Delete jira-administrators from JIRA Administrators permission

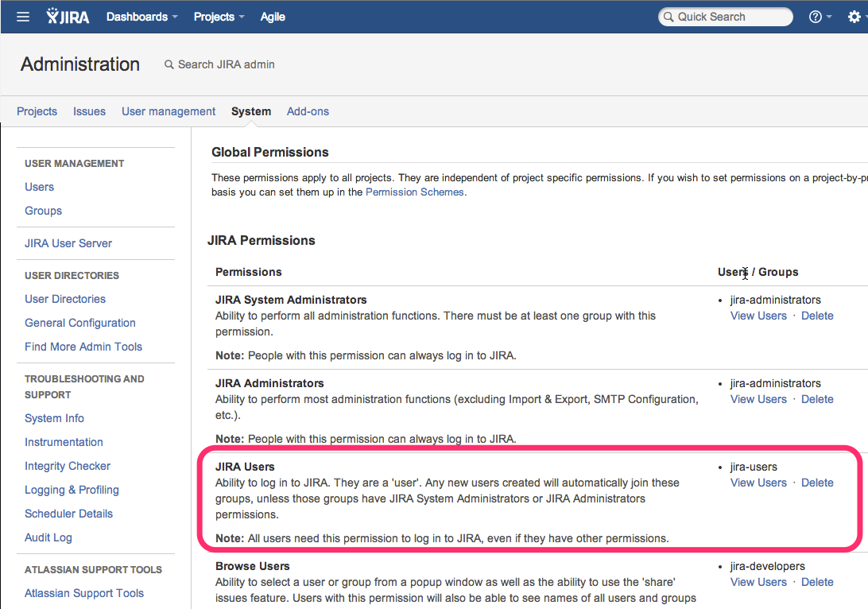coord(817,400)
